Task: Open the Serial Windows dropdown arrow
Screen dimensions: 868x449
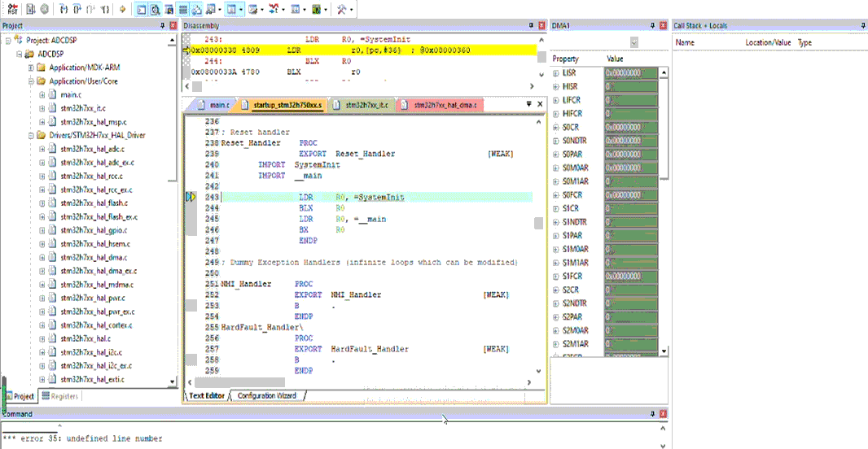Action: (262, 9)
